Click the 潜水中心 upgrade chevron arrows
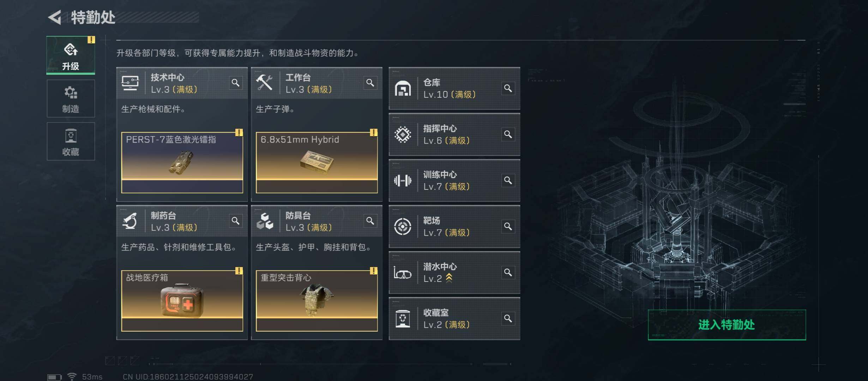 [449, 278]
